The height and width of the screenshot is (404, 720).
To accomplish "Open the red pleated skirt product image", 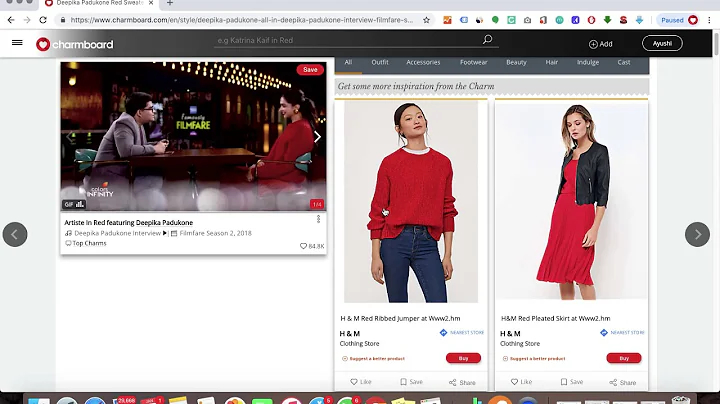I will [x=571, y=202].
